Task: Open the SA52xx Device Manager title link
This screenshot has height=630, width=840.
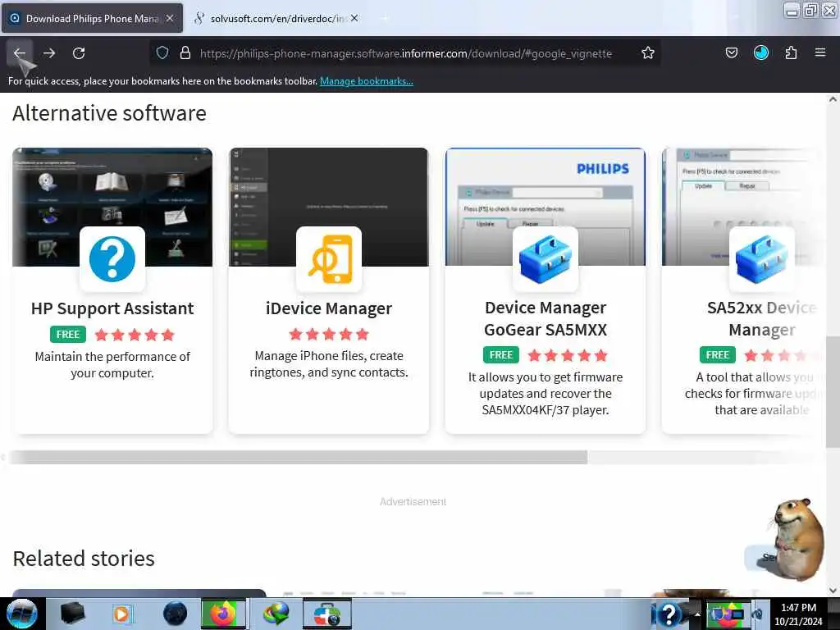Action: [x=762, y=319]
